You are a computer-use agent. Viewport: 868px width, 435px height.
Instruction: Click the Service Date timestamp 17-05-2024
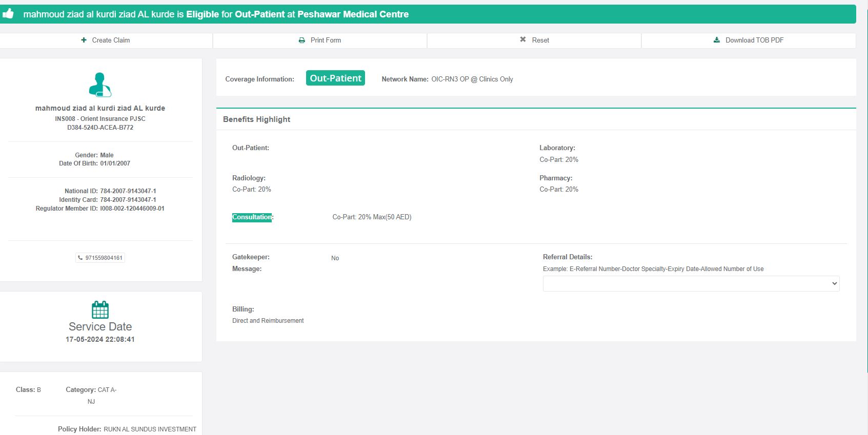point(100,339)
